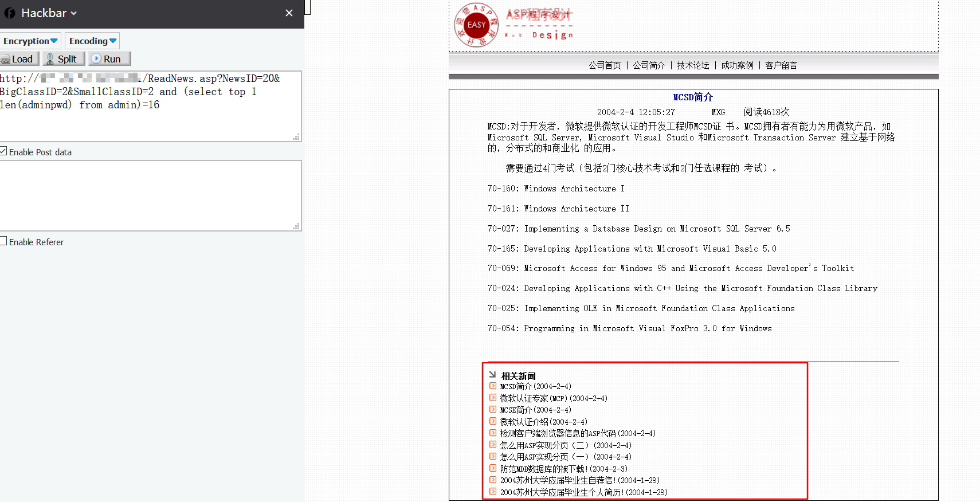
Task: Open the 客户留言 navigation link
Action: pyautogui.click(x=781, y=65)
